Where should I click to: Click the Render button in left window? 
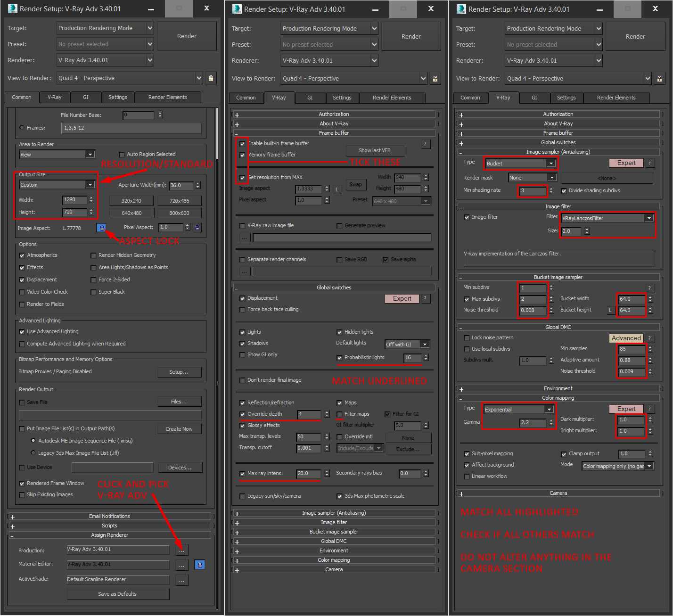[187, 36]
